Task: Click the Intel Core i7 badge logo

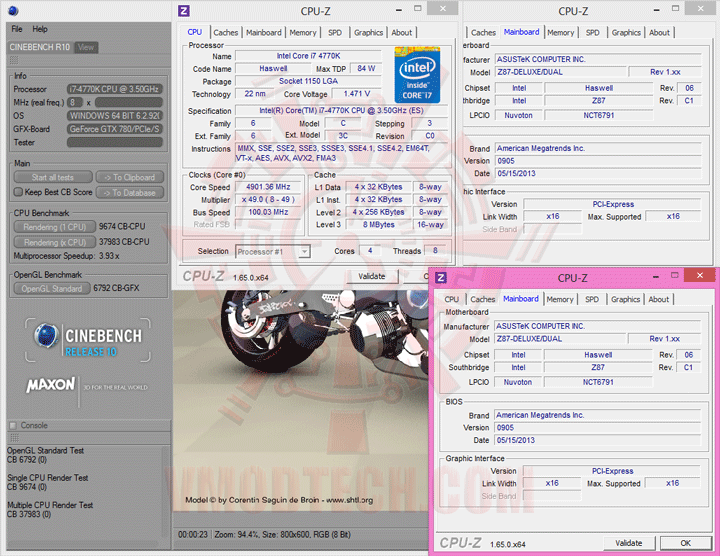Action: 417,74
